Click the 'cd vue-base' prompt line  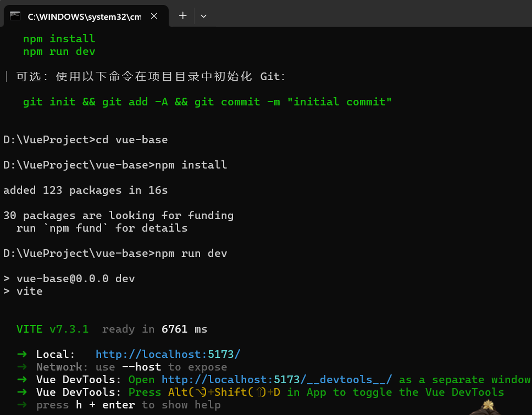tap(86, 140)
